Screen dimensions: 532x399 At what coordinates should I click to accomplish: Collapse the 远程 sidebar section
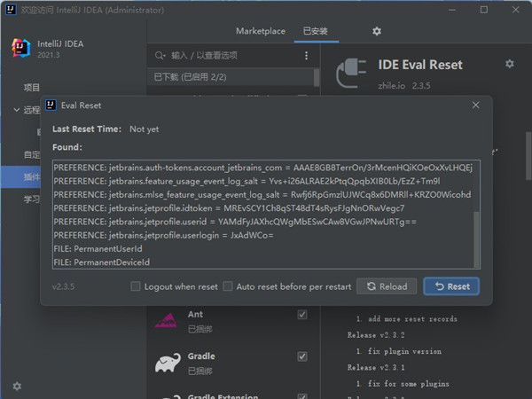(x=16, y=110)
